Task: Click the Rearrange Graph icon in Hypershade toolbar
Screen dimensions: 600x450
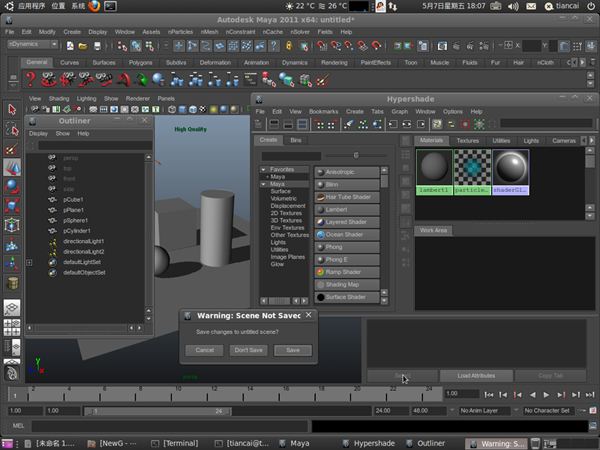Action: coord(362,124)
